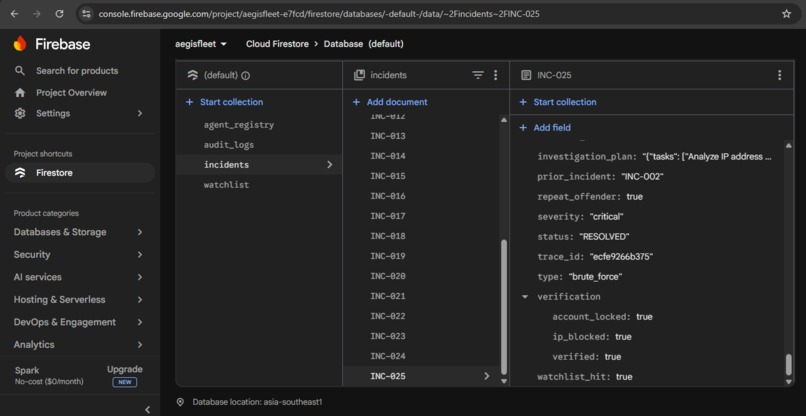Go forward in browser history

click(x=36, y=14)
